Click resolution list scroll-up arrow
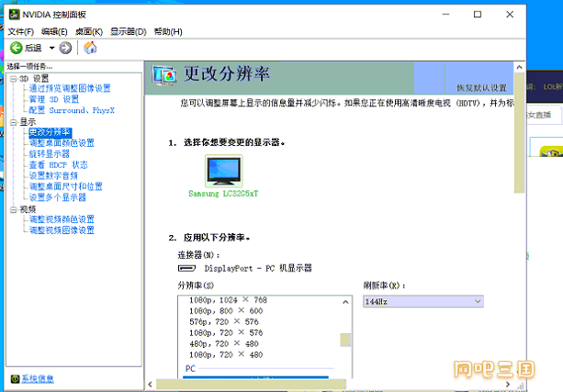 coord(345,302)
